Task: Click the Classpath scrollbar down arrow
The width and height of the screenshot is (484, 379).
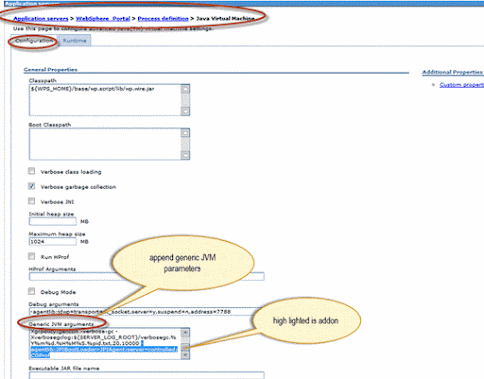Action: pyautogui.click(x=185, y=111)
